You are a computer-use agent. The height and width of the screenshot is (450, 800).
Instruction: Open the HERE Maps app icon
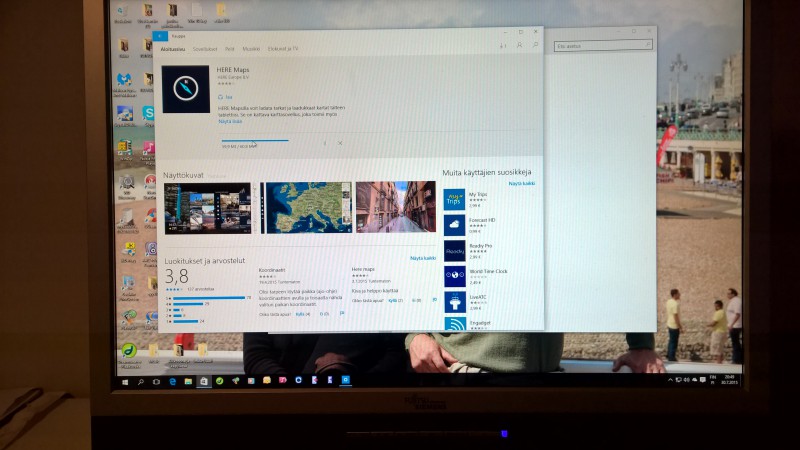[x=185, y=88]
